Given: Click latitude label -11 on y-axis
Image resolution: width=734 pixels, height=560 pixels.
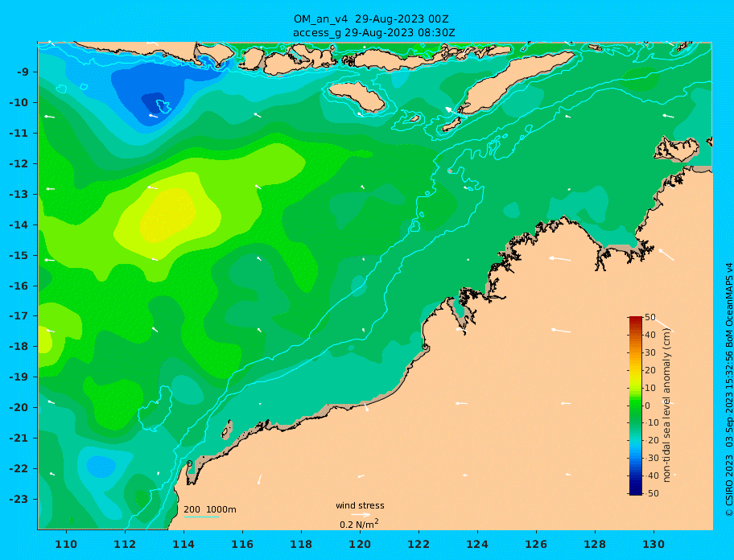Looking at the screenshot, I should click(19, 133).
